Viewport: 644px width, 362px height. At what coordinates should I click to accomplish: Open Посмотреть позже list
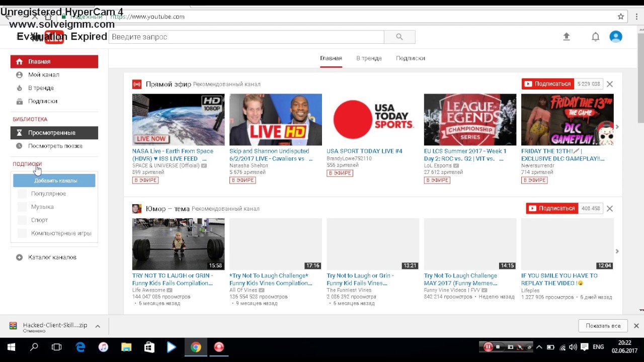[x=54, y=146]
